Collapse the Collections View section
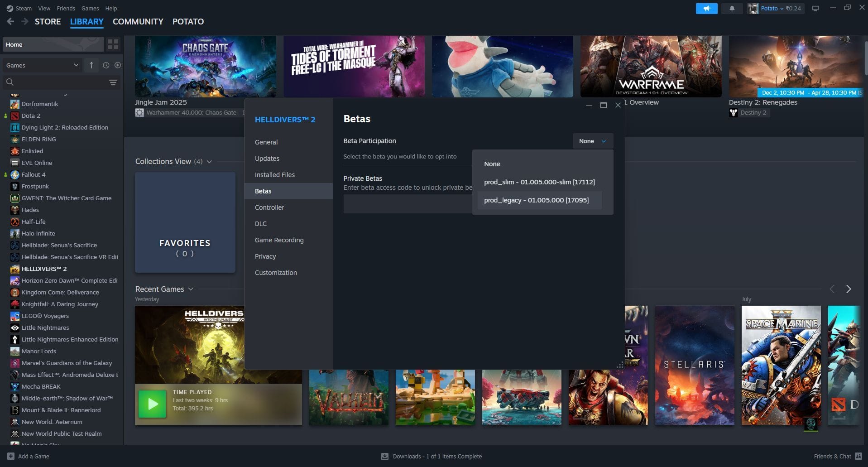868x467 pixels. point(209,161)
